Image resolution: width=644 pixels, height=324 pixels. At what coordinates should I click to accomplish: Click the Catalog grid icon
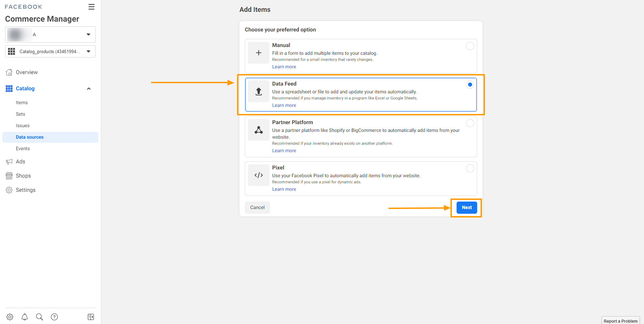point(9,89)
